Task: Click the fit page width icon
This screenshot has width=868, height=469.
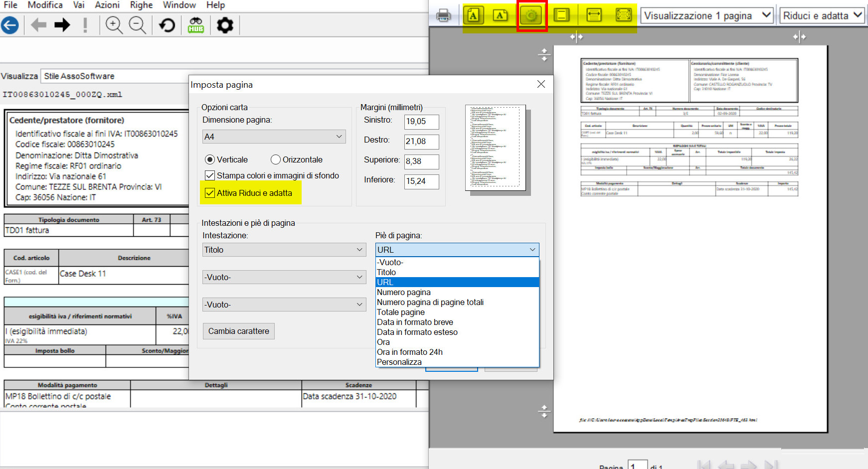Action: (x=594, y=15)
